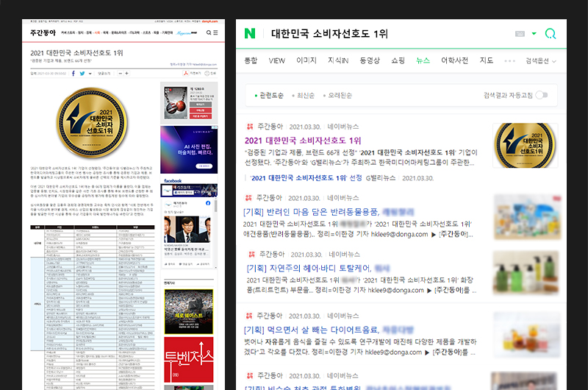Click 네이버뉴스 link on the 헤어·바디 result

[x=344, y=255]
